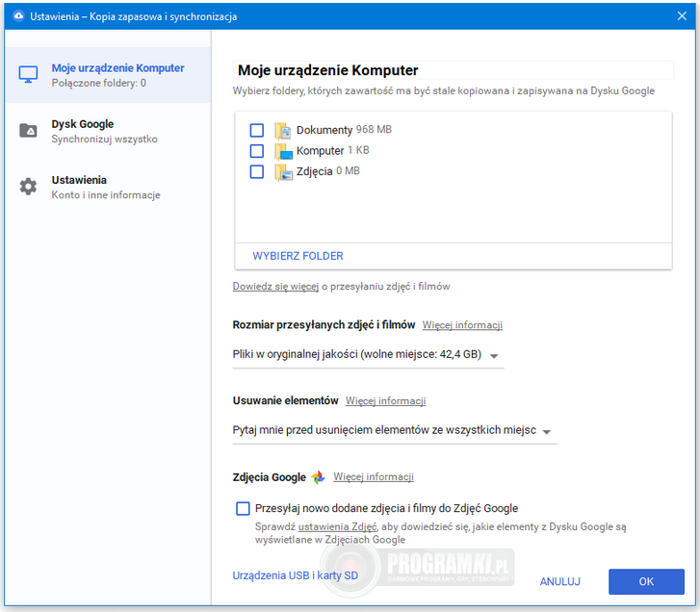Click the Zdjęcia folder icon
Screen dimensions: 700x612
pos(283,171)
